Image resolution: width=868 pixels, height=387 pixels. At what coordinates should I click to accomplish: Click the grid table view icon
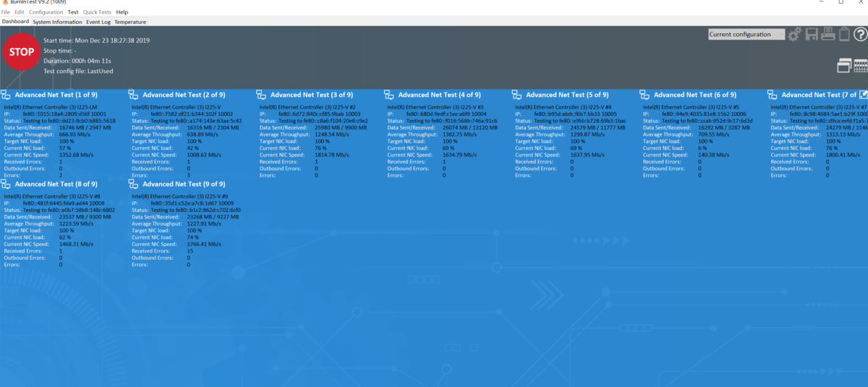pyautogui.click(x=860, y=65)
